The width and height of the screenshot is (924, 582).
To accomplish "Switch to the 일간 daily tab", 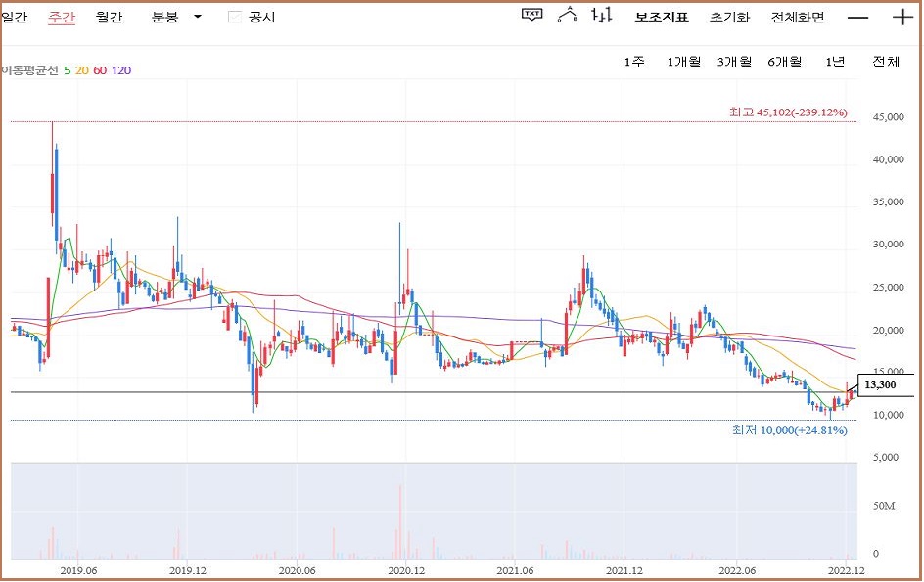I will tap(15, 17).
